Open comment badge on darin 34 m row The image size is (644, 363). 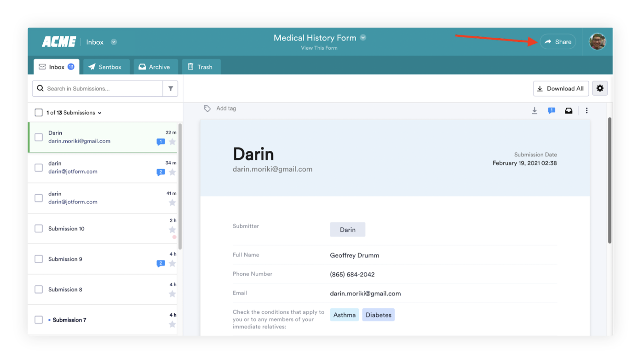[161, 172]
